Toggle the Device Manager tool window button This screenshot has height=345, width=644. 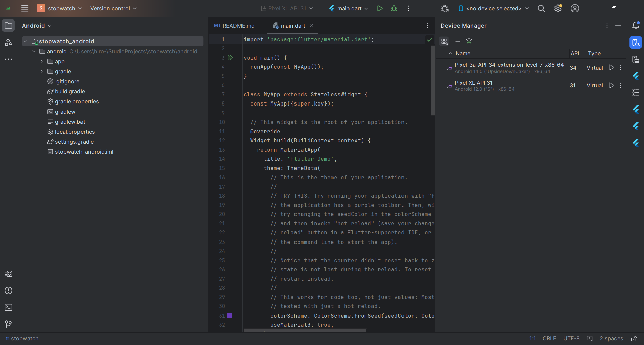coord(636,43)
